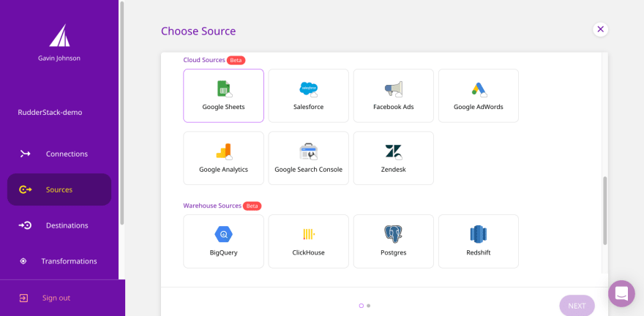Pick the Facebook Ads megaphone icon
This screenshot has height=316, width=644.
[394, 89]
